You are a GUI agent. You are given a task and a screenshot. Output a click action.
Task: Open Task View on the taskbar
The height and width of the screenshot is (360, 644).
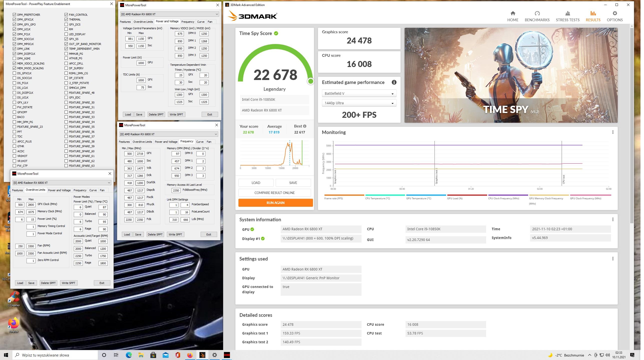coord(117,355)
